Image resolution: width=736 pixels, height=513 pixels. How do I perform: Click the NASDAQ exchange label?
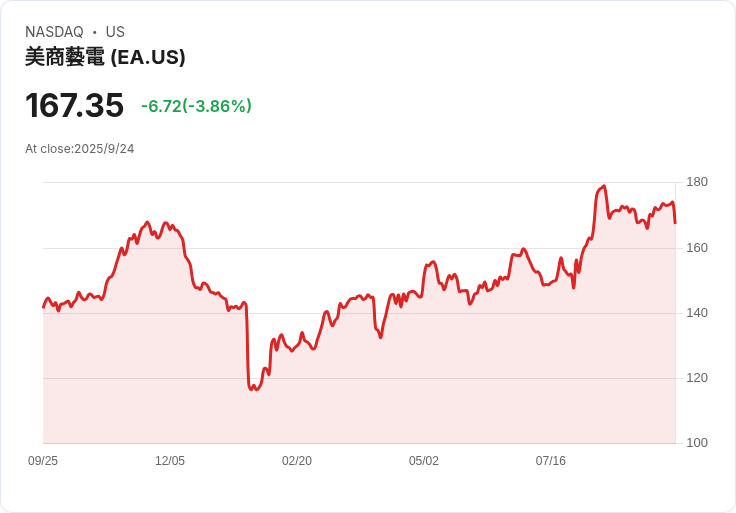point(54,32)
